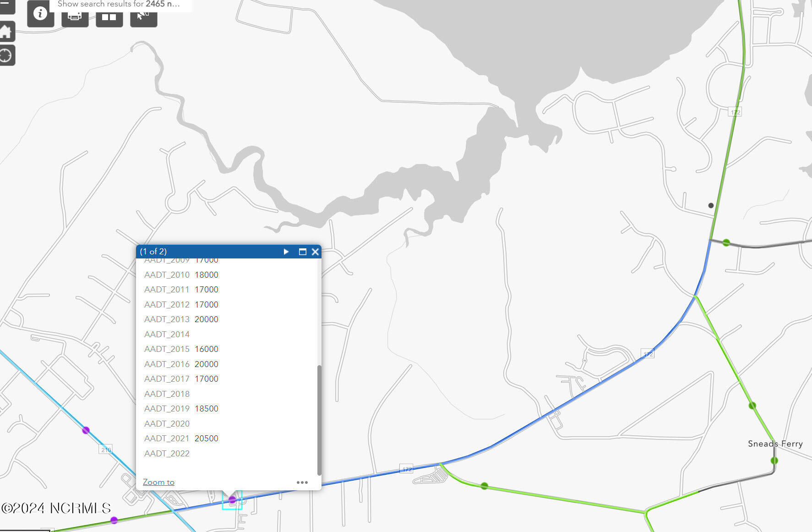Click the Sneads Ferry map label

[775, 444]
